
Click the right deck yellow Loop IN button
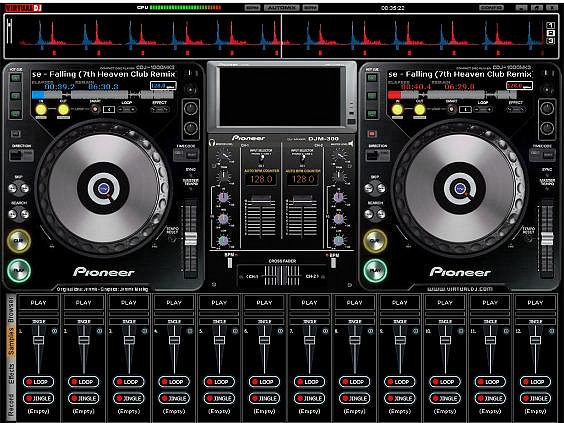(x=397, y=109)
